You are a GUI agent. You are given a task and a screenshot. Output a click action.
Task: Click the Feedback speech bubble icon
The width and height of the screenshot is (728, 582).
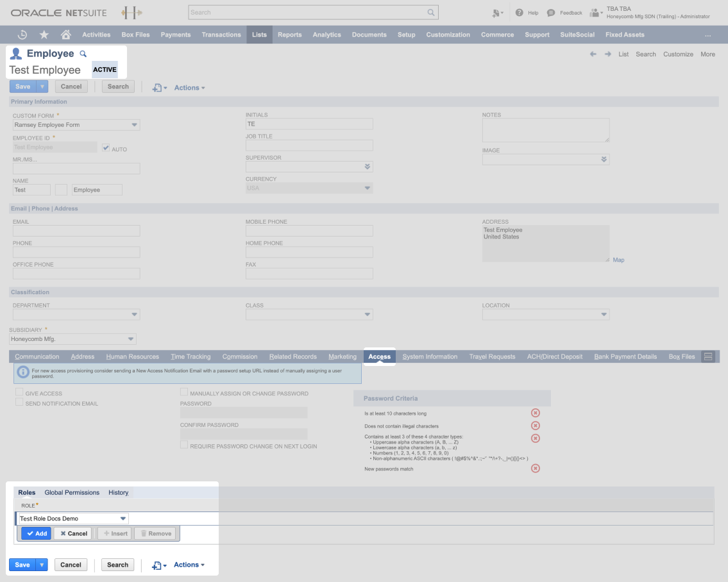tap(550, 12)
